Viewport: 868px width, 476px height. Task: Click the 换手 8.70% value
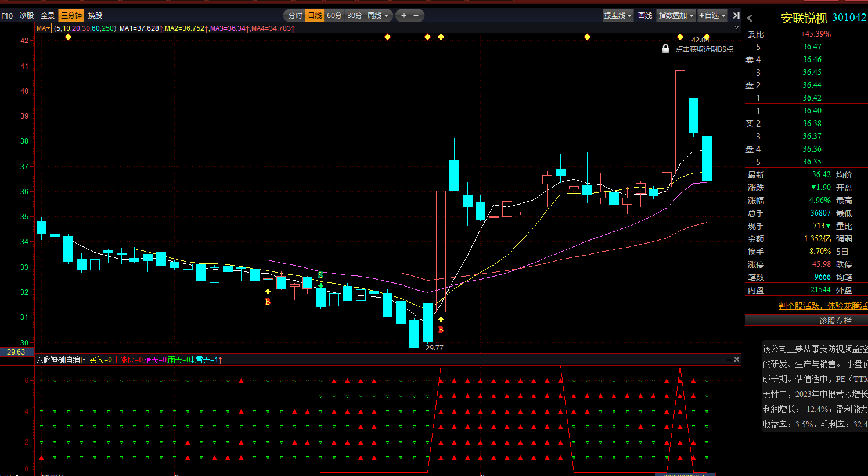820,252
